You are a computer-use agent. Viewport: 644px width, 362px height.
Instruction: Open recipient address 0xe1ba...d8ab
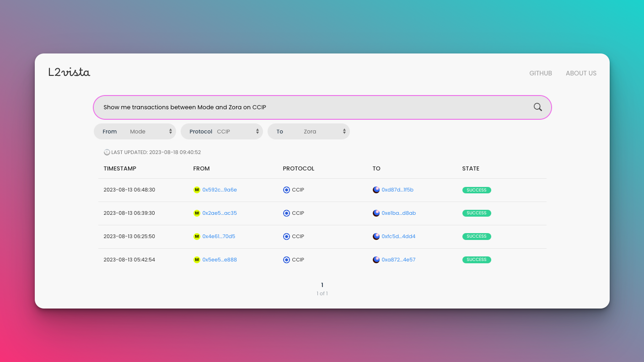399,213
